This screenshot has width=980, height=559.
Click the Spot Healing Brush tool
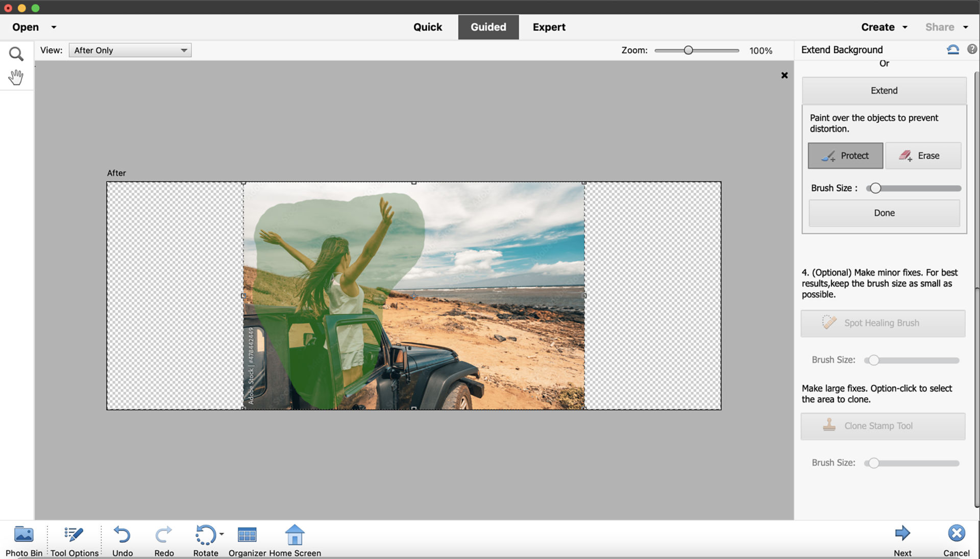point(883,323)
